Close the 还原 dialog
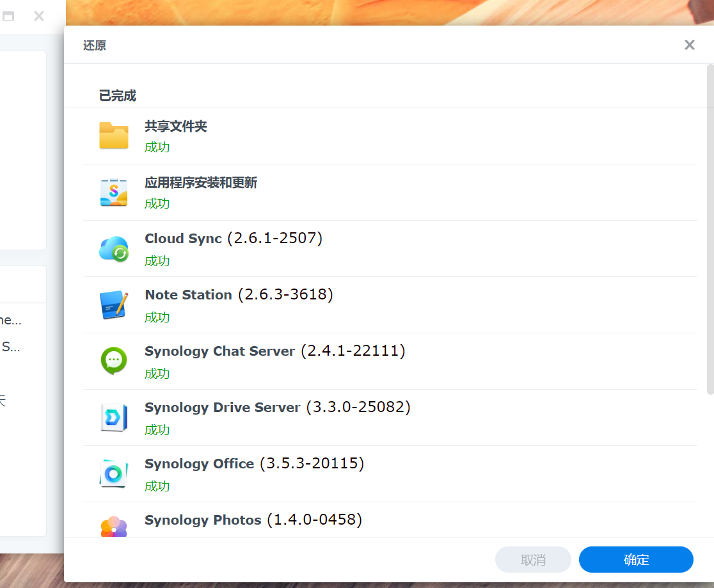The image size is (714, 588). tap(690, 45)
